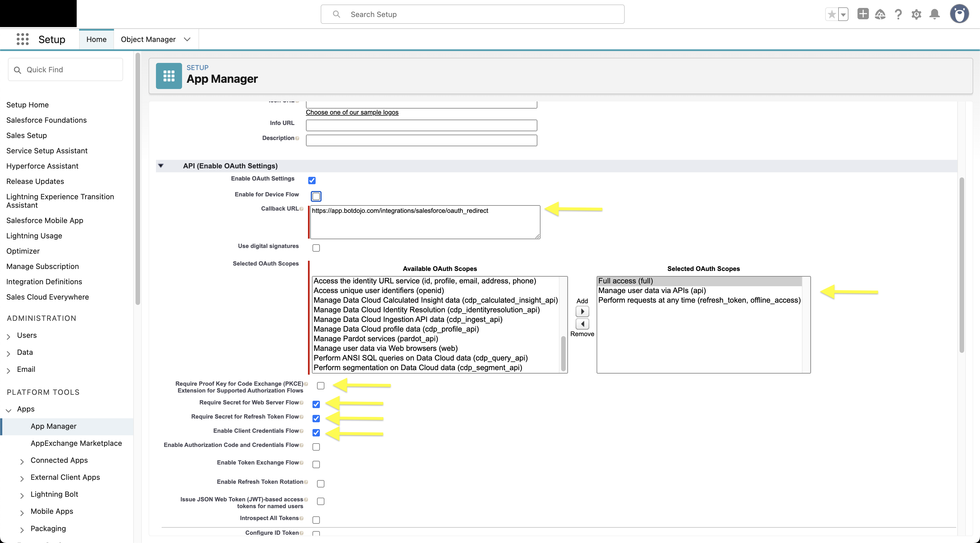Click the Favorites star icon
This screenshot has height=543, width=980.
coord(832,14)
